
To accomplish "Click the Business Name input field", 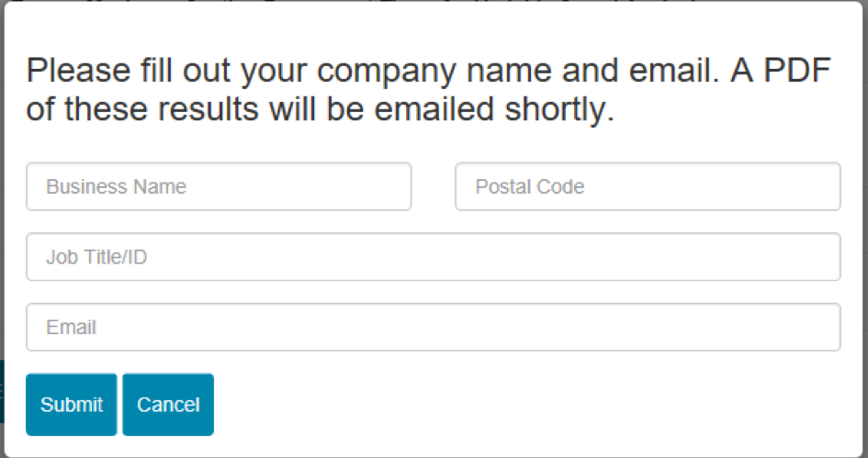I will pos(219,186).
